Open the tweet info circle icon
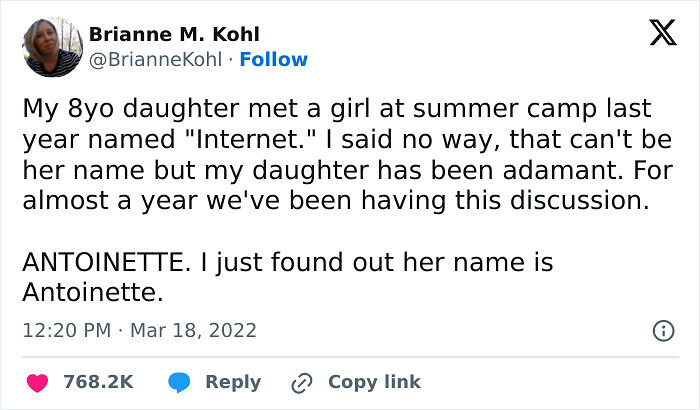Screen dimensions: 700x410 [661, 330]
